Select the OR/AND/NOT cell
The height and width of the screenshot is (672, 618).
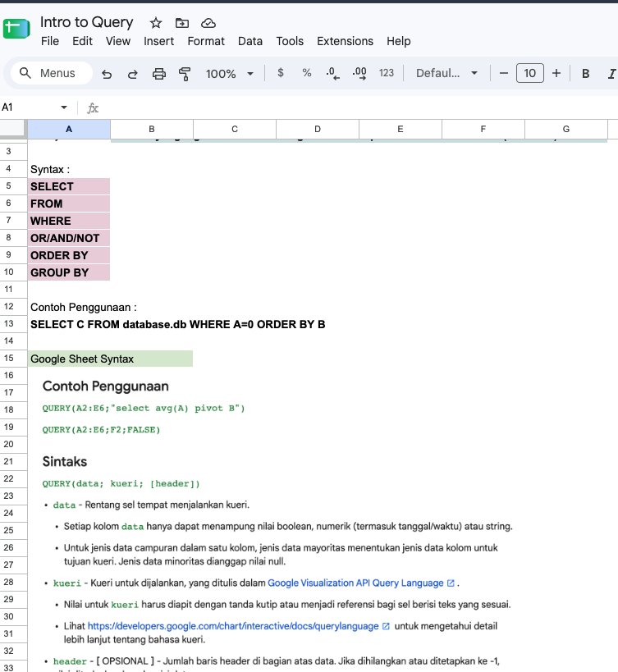click(x=69, y=238)
